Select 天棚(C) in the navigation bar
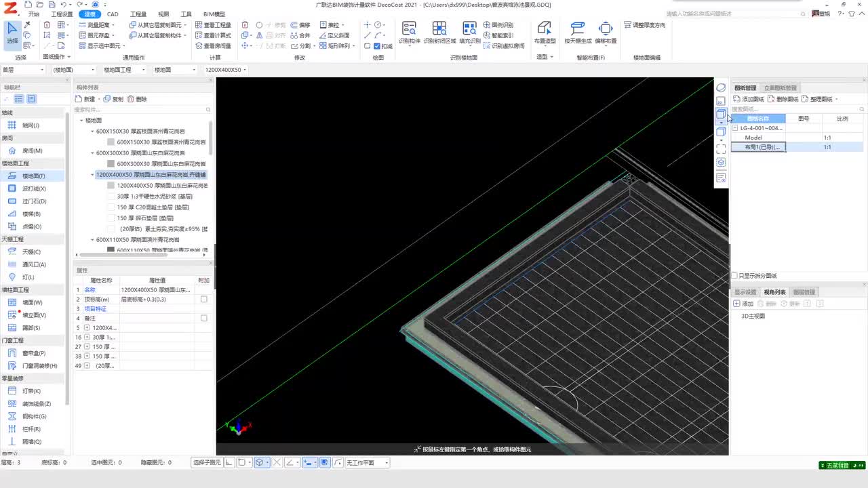The image size is (868, 488). coord(31,252)
